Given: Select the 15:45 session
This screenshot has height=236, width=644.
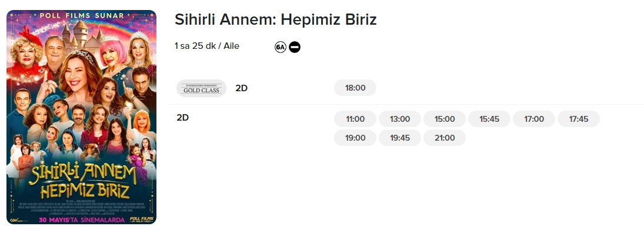Looking at the screenshot, I should pos(489,119).
